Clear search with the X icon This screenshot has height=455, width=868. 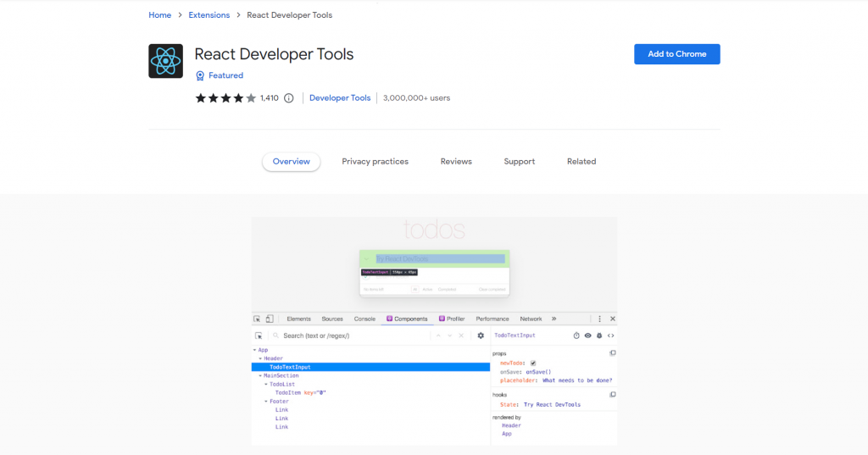click(x=461, y=336)
